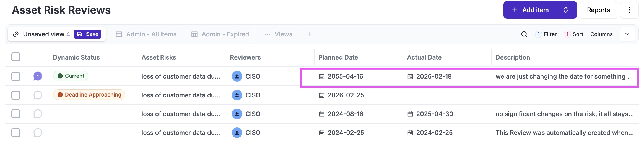The width and height of the screenshot is (644, 155).
Task: Switch to Admin - All items view
Action: click(x=146, y=34)
